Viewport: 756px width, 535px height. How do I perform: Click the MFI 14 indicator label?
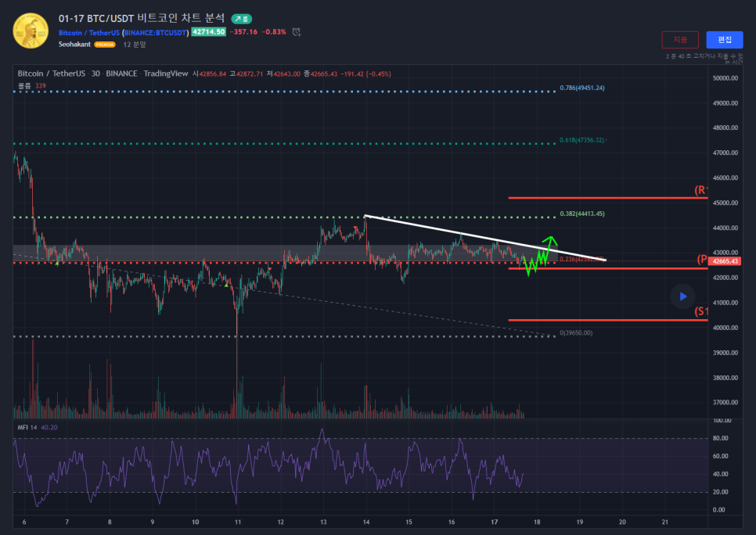27,427
